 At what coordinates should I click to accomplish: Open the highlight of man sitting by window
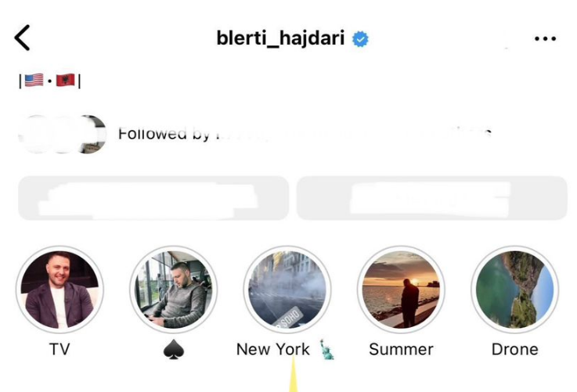click(x=173, y=290)
